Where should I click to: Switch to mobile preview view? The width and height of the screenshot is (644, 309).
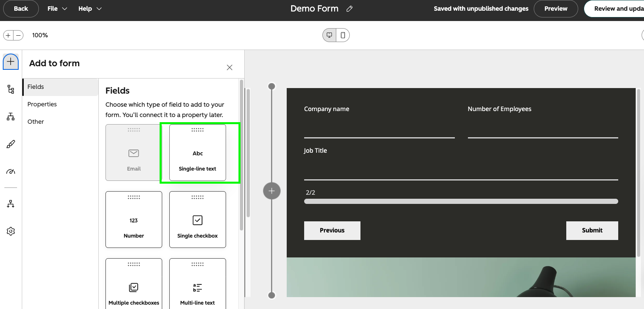(343, 35)
